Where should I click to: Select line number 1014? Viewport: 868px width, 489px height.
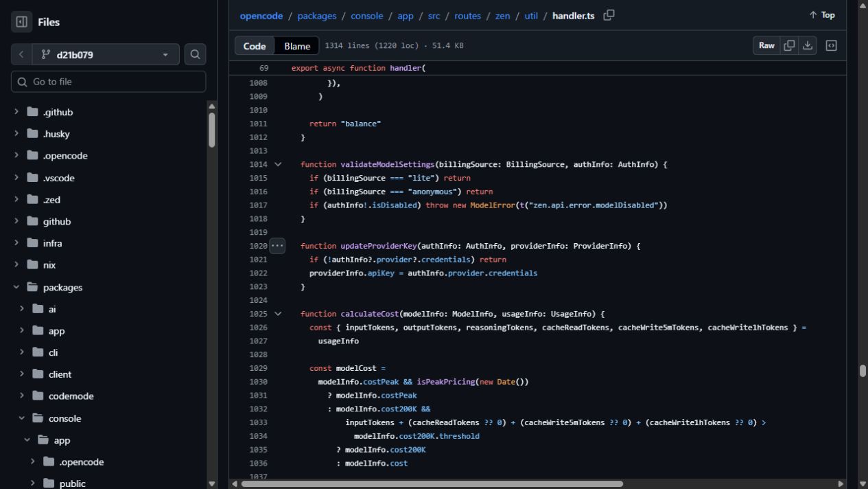(258, 164)
